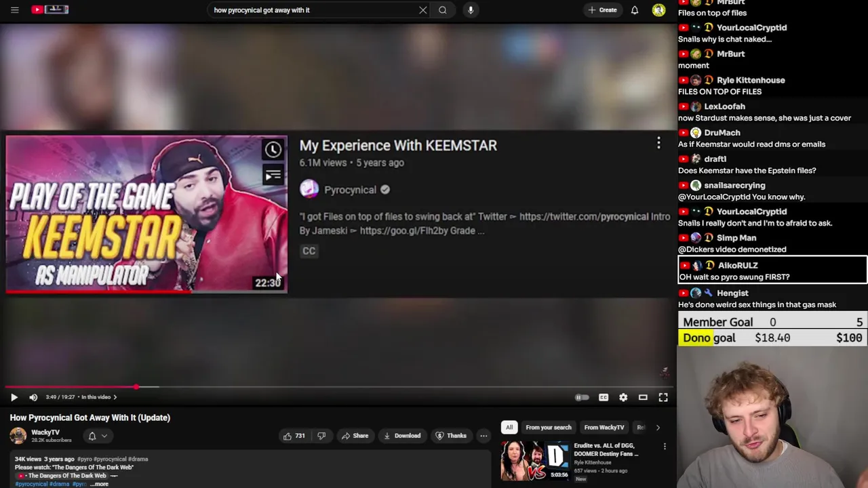Click snailsarecrying chat username
Viewport: 868px width, 488px height.
click(x=734, y=185)
